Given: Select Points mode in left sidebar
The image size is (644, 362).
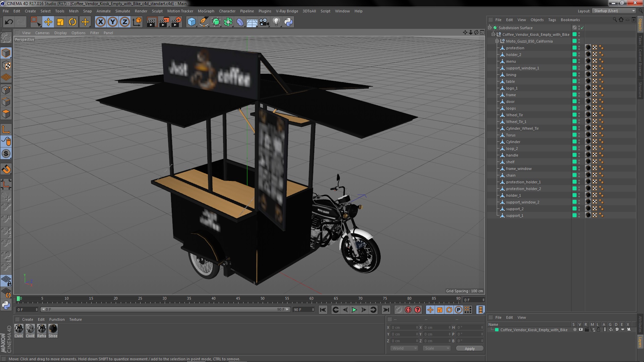Looking at the screenshot, I should [x=6, y=90].
